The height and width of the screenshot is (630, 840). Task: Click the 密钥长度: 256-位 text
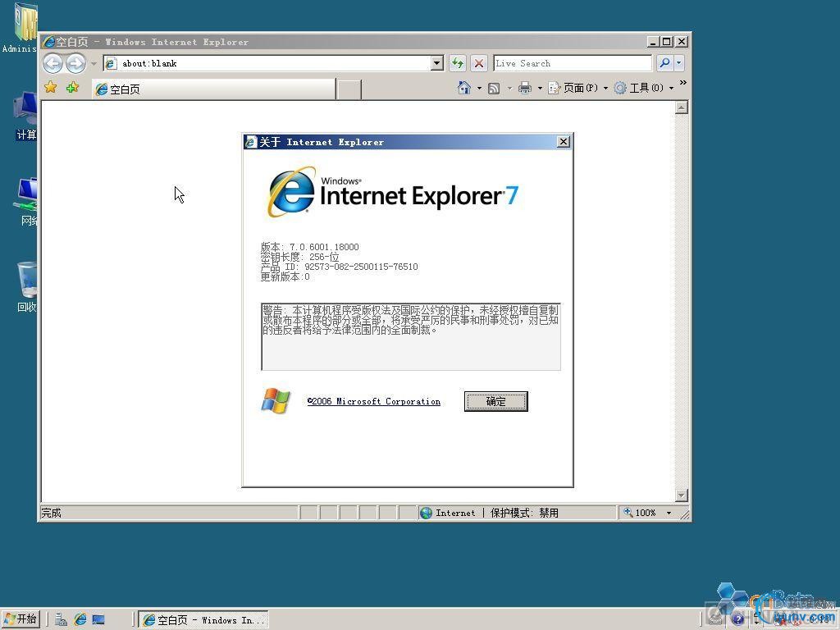[x=299, y=257]
